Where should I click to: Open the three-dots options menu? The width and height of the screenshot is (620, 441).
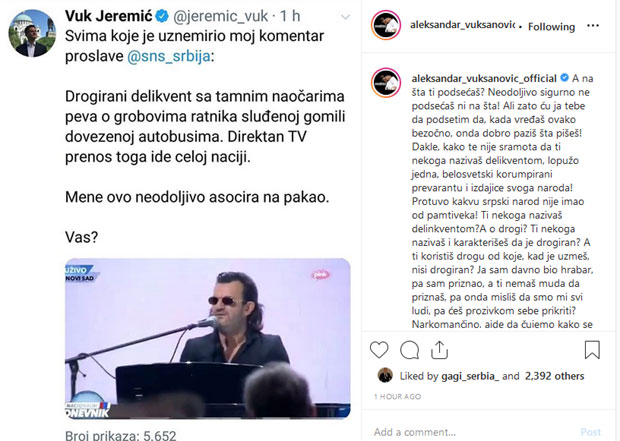[x=593, y=26]
